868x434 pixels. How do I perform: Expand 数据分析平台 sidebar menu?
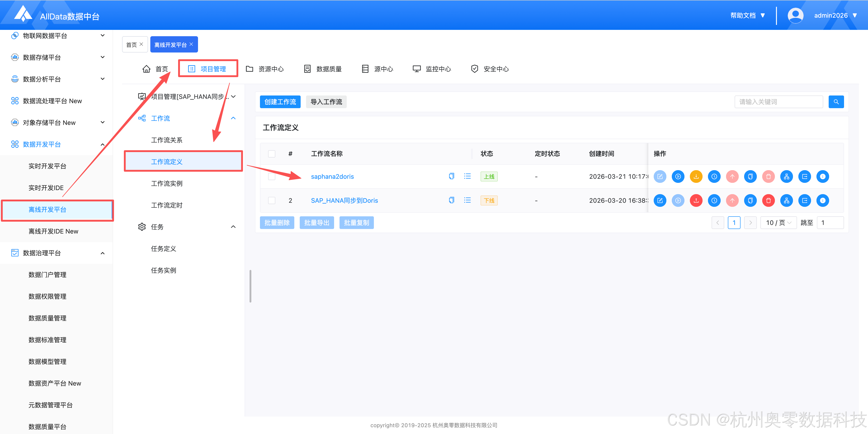pos(102,79)
